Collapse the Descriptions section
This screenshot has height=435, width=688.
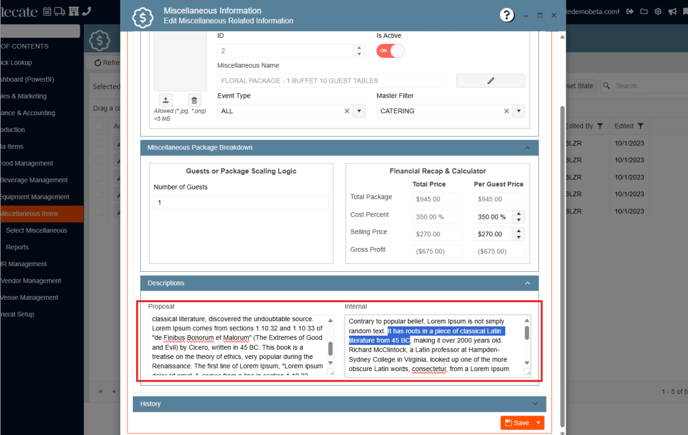click(527, 283)
